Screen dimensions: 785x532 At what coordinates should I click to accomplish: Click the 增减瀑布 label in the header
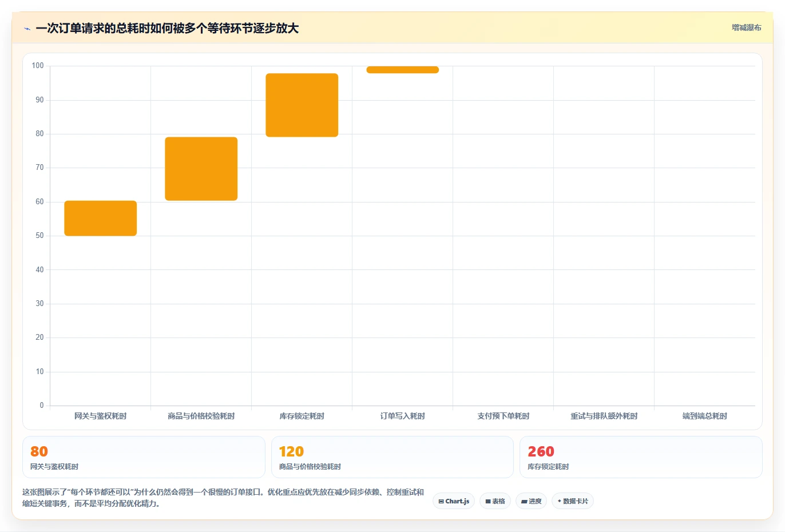(x=747, y=27)
